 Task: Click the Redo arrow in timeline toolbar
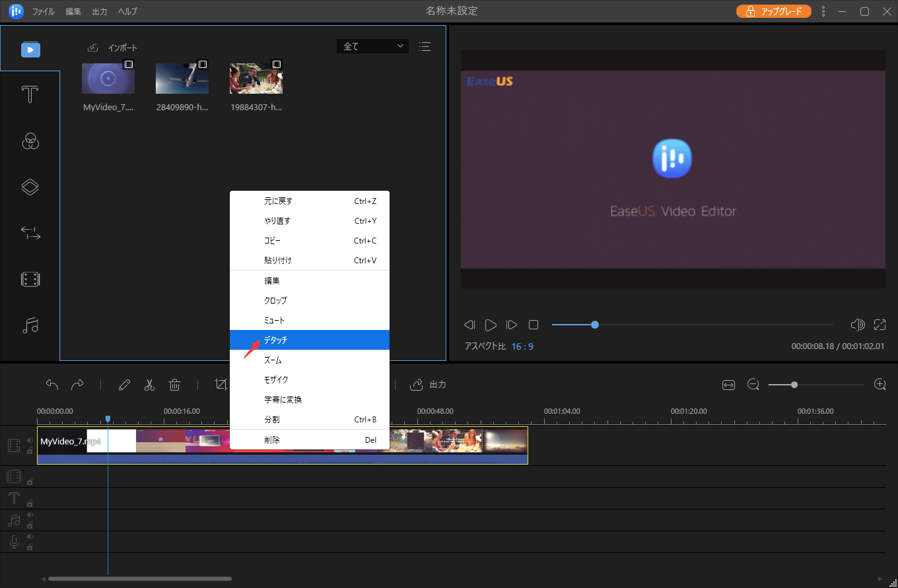77,384
